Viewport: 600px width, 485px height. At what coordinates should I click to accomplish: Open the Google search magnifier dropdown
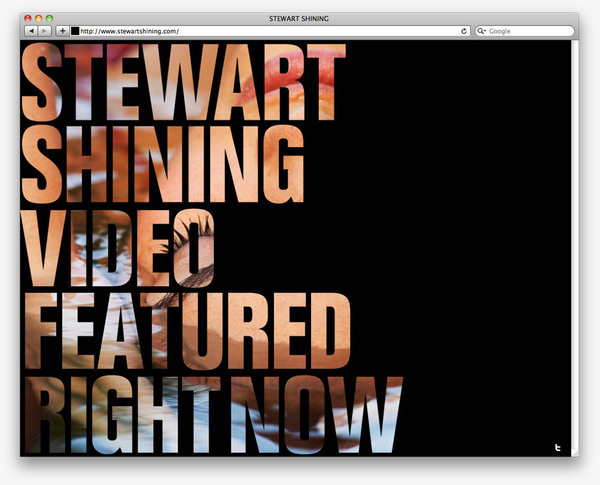point(481,31)
